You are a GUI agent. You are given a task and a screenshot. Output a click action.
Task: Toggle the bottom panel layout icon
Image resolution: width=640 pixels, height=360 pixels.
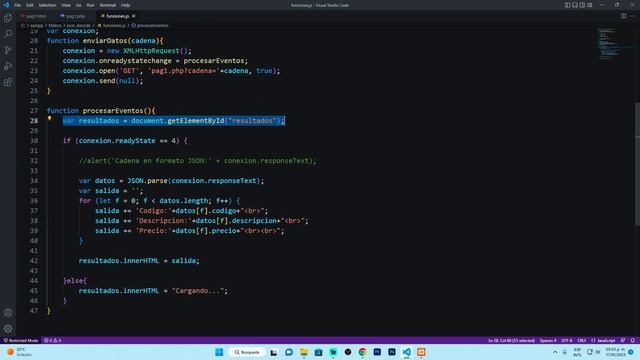575,5
